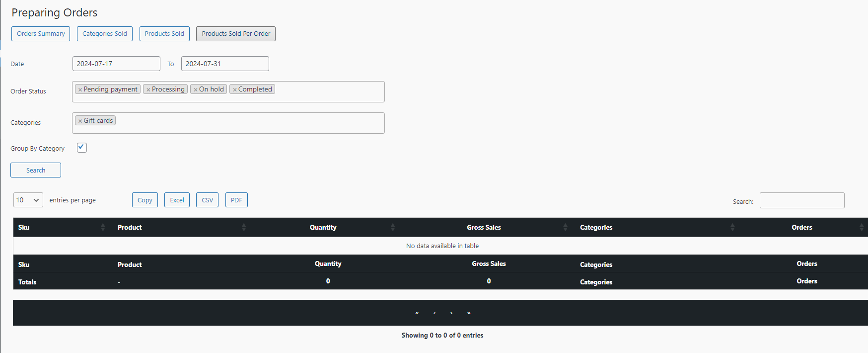Remove the Processing status tag
The height and width of the screenshot is (353, 868).
pos(148,89)
